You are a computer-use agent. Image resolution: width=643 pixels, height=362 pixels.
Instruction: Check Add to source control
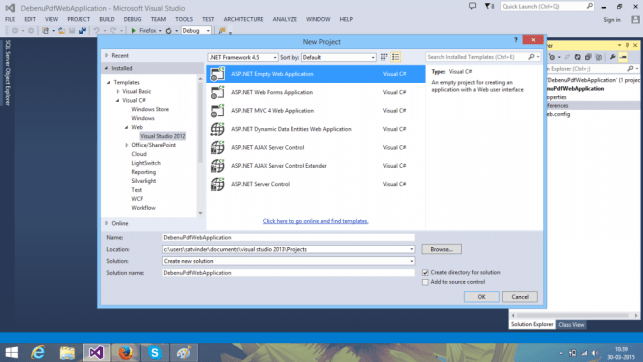coord(425,282)
